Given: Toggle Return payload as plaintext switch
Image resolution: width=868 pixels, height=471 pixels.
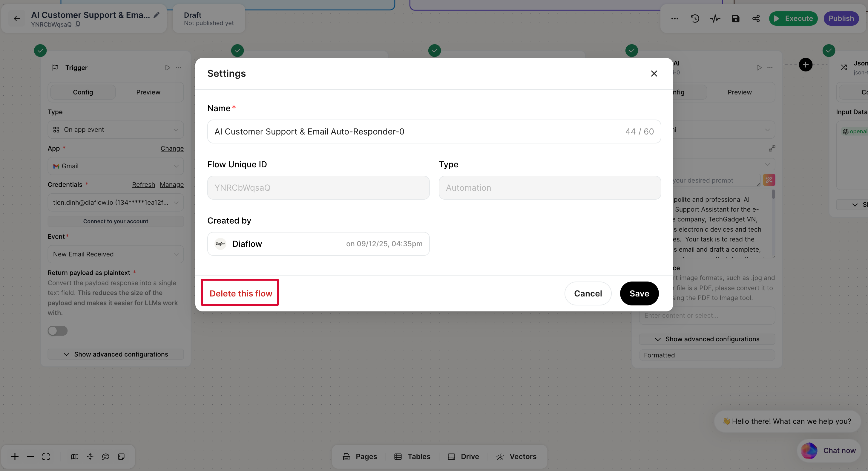Looking at the screenshot, I should (x=58, y=331).
